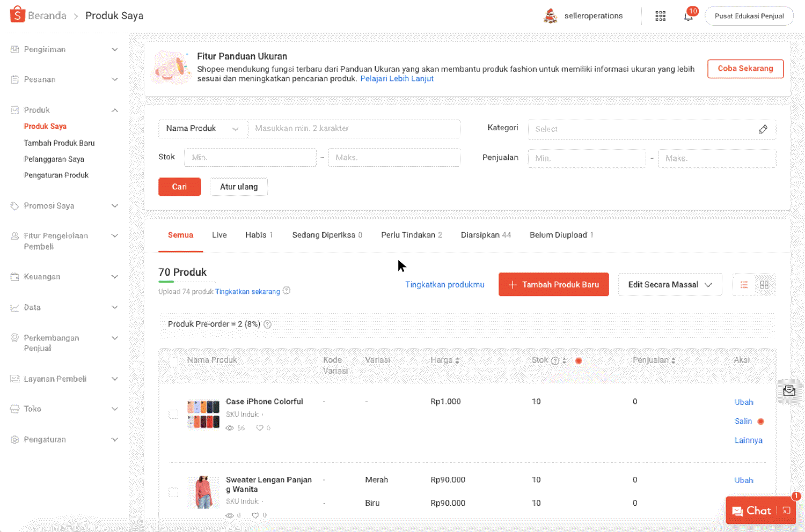The image size is (805, 532).
Task: Click the Tambah Produk Baru button
Action: tap(553, 285)
